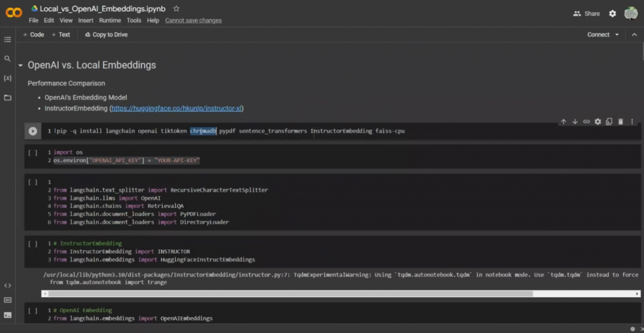Viewport: 644px width, 333px height.
Task: Mirror cell in tab icon
Action: pyautogui.click(x=609, y=121)
